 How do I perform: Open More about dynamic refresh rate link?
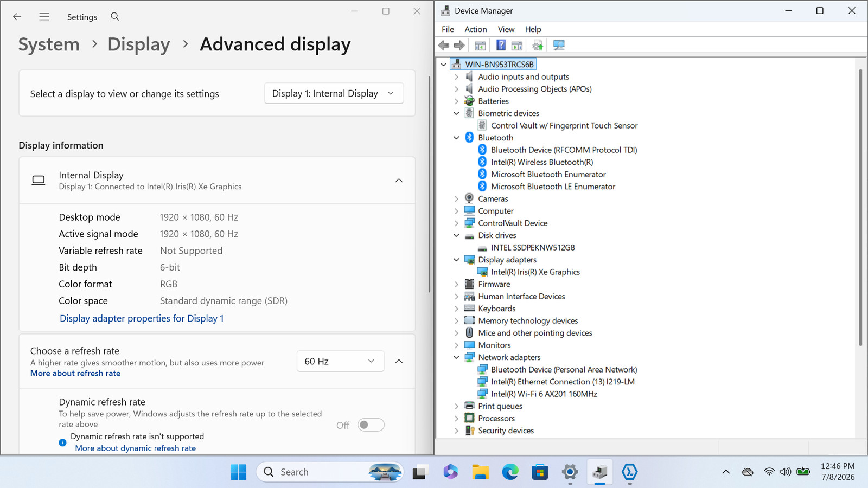(136, 448)
